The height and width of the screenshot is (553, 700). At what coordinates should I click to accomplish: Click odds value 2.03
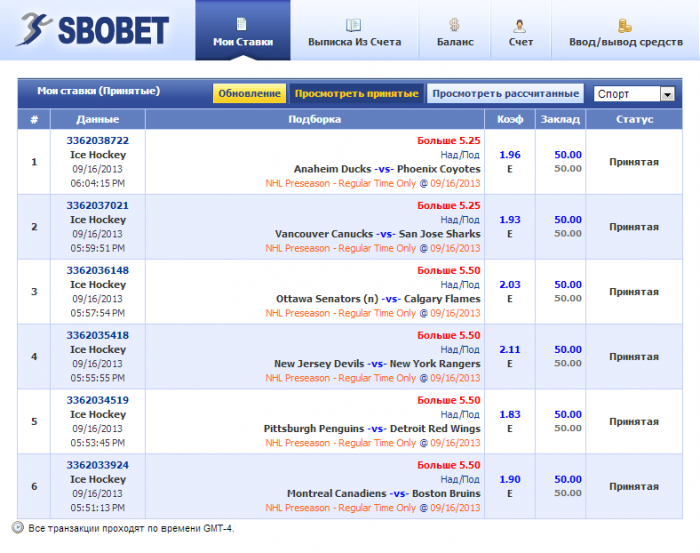(x=510, y=285)
